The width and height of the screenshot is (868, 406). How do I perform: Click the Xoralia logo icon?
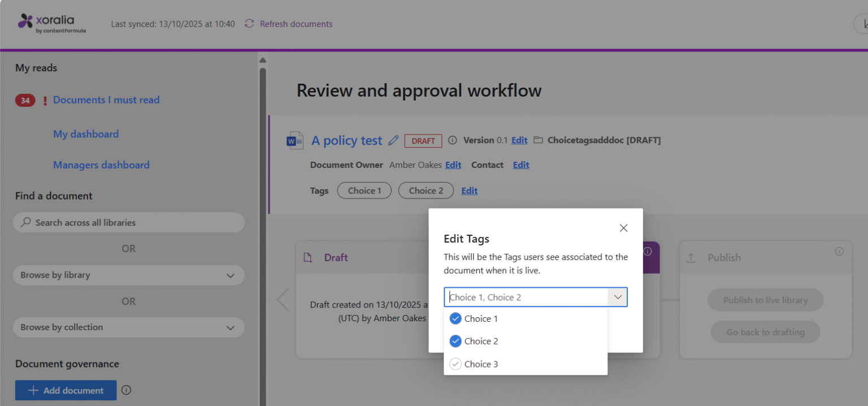(25, 21)
